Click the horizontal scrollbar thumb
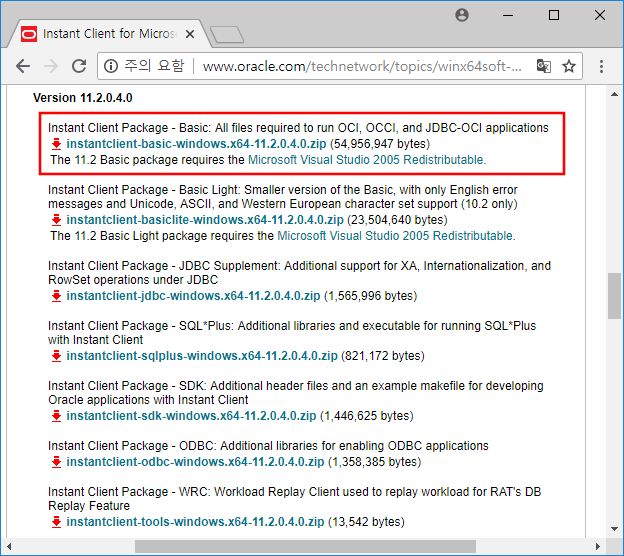Viewport: 624px width, 556px height. (305, 546)
